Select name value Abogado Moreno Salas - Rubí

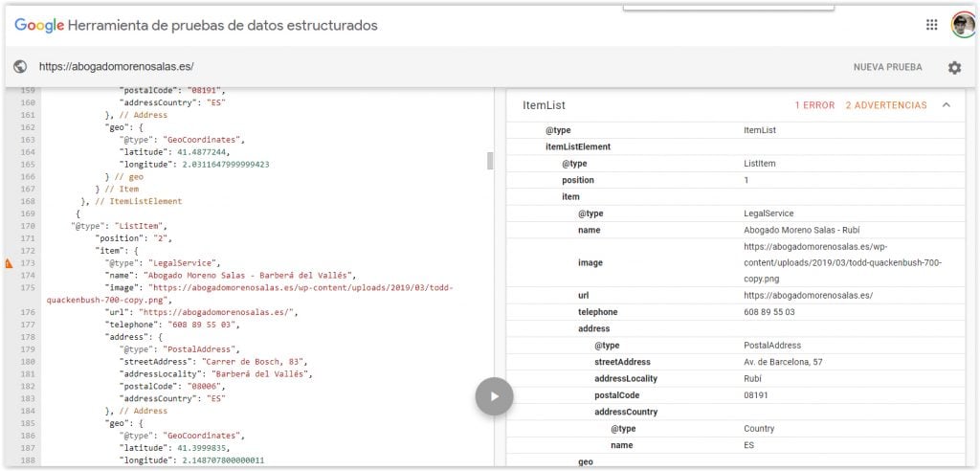[x=802, y=230]
